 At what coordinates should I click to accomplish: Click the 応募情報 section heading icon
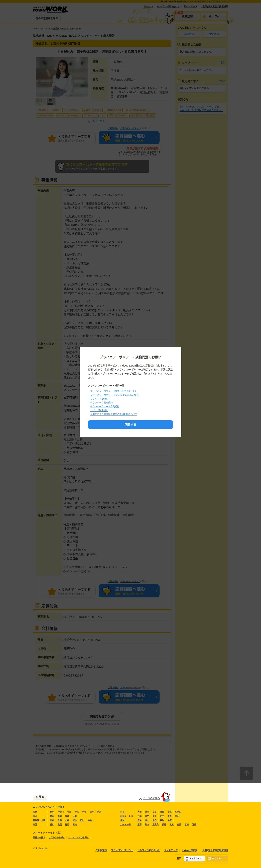pos(37,606)
